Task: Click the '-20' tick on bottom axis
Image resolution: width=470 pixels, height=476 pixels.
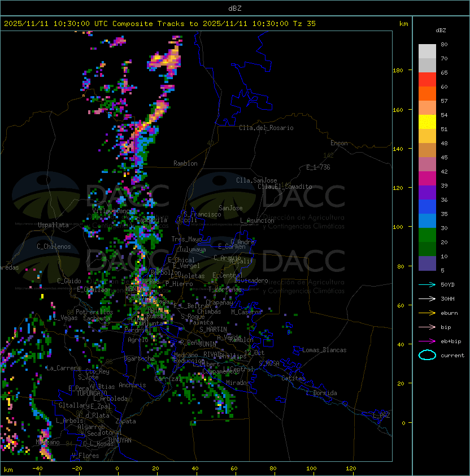Action: coord(77,469)
